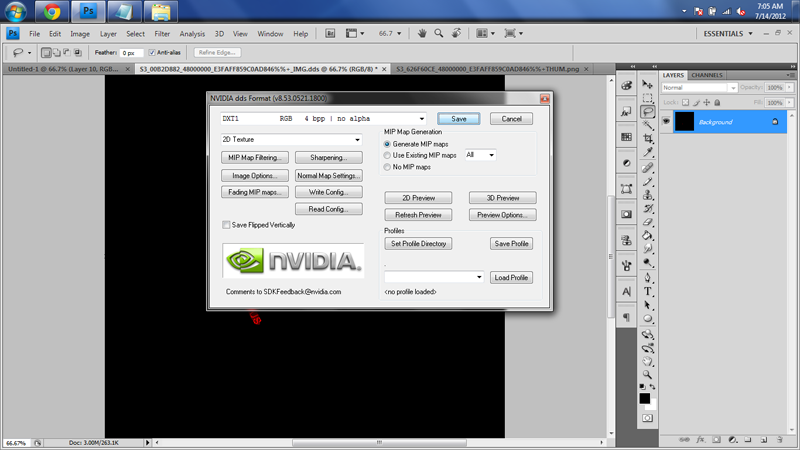Toggle Lock transparent pixels icon

[x=685, y=103]
